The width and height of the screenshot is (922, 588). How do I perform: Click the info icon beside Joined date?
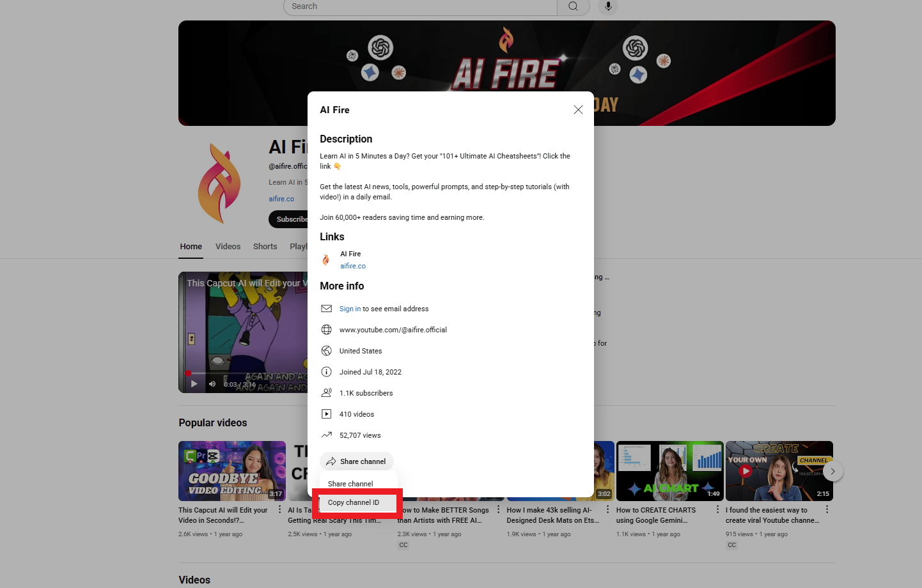pos(326,372)
